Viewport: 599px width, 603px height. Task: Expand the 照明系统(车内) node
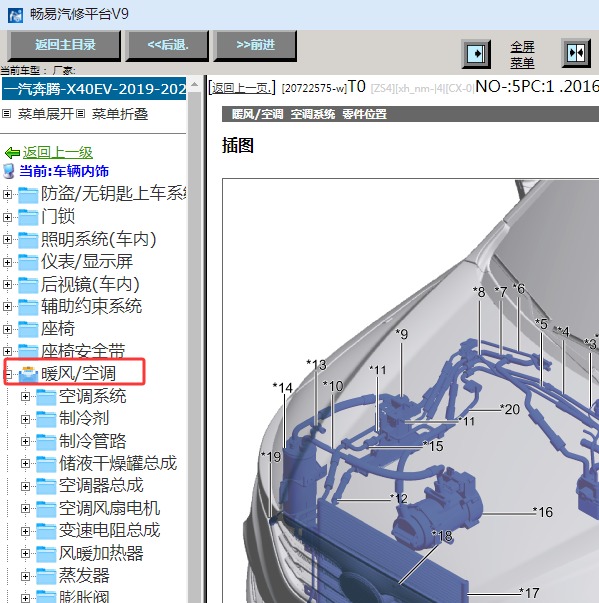pos(7,239)
